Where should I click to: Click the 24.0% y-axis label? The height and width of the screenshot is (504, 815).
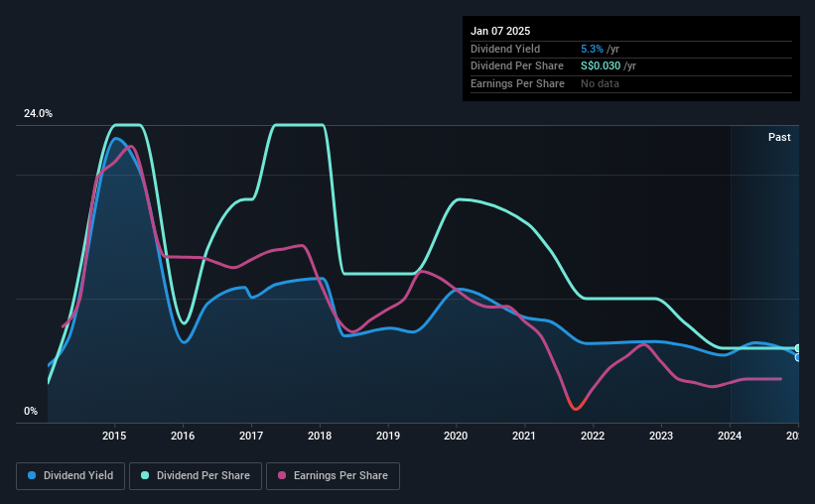38,114
